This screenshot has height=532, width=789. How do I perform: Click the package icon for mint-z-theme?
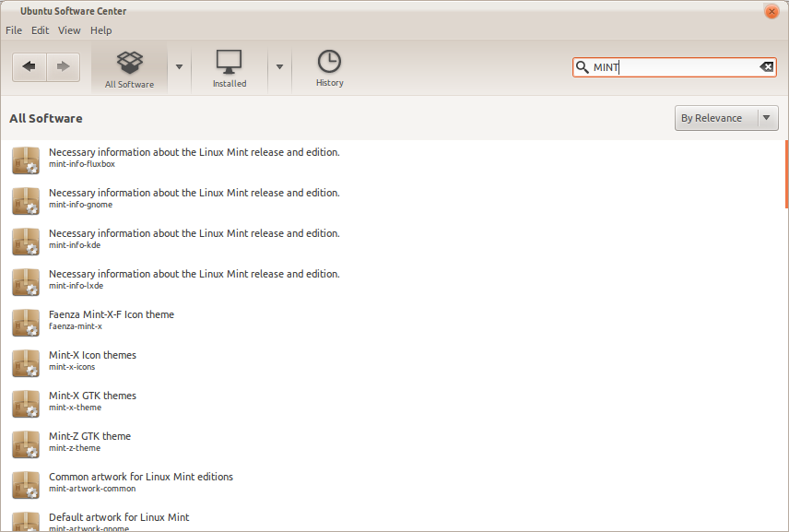pos(26,444)
